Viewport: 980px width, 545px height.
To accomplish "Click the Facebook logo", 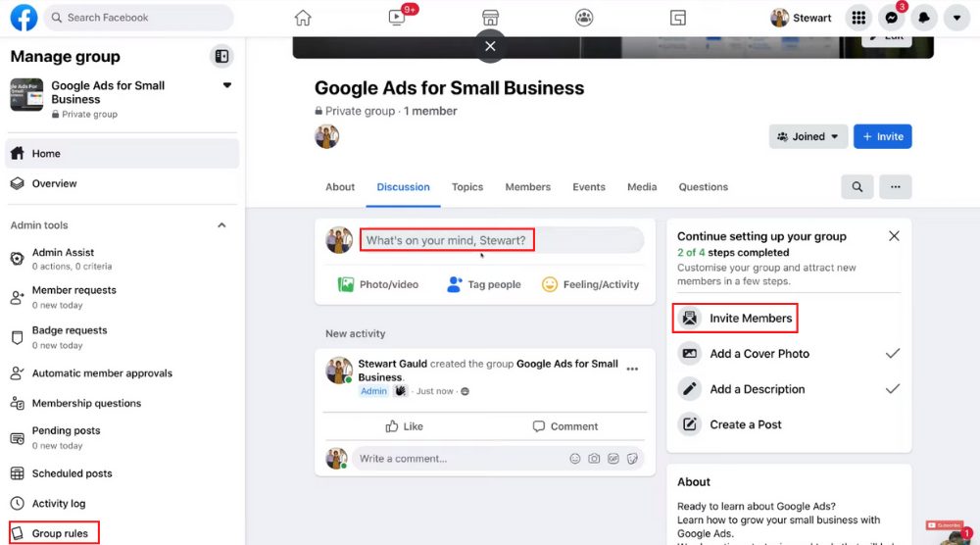I will (x=24, y=18).
